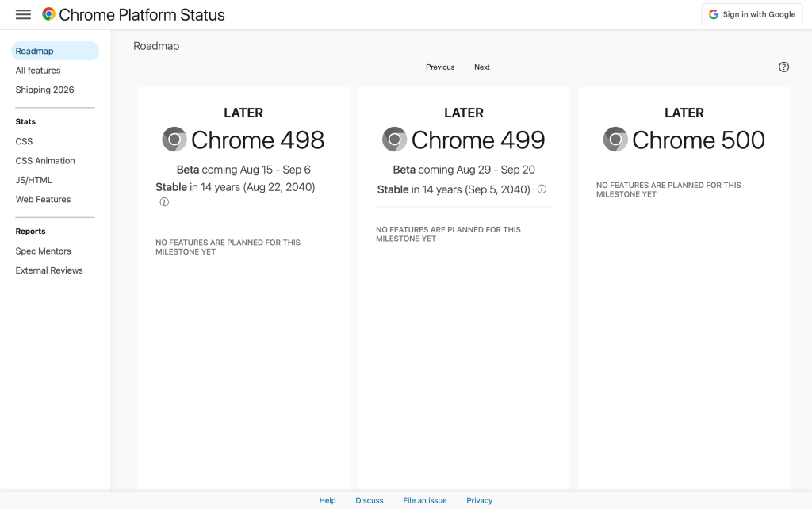Go to Next milestones

coord(481,67)
